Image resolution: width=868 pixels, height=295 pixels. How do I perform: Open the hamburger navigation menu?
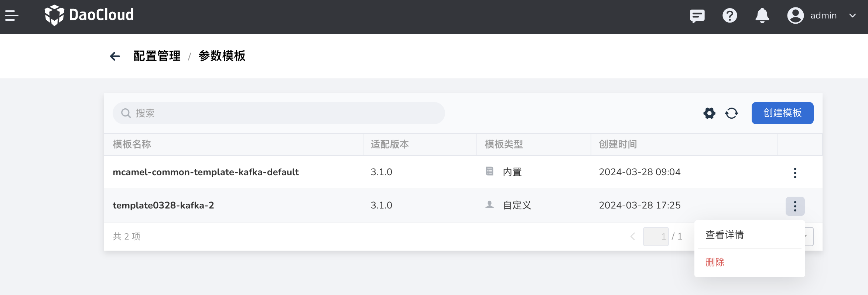point(12,16)
